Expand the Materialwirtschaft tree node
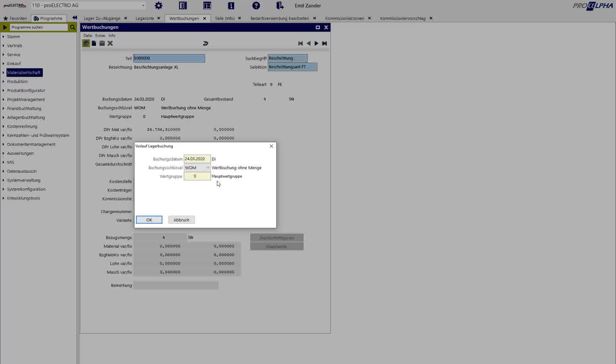 (x=3, y=72)
